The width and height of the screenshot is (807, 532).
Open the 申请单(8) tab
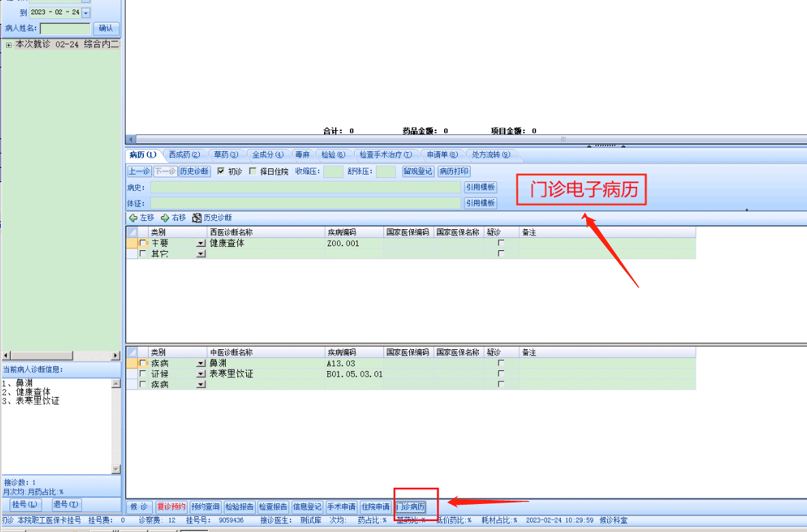[442, 155]
